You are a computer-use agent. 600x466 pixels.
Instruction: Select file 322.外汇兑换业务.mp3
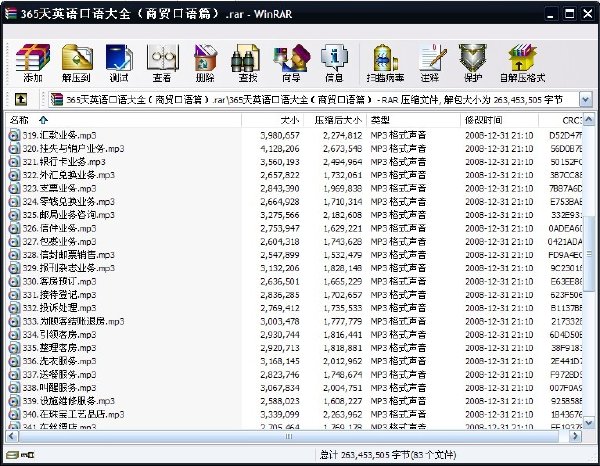(x=68, y=175)
